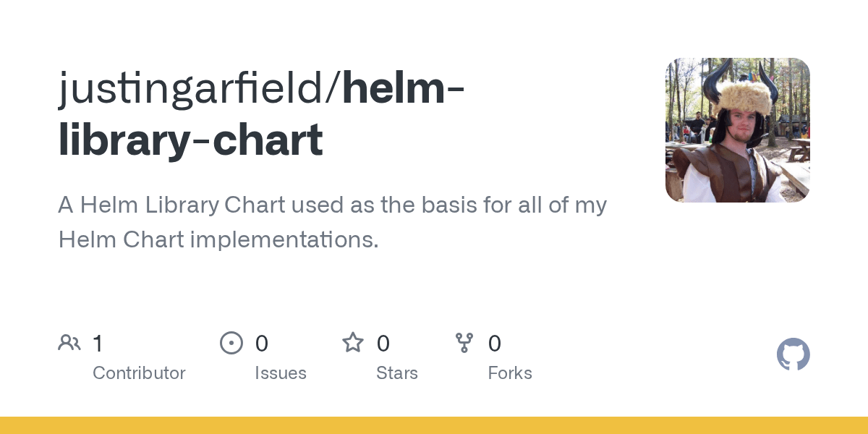Image resolution: width=868 pixels, height=434 pixels.
Task: Click the Contributor people icon
Action: [x=69, y=343]
